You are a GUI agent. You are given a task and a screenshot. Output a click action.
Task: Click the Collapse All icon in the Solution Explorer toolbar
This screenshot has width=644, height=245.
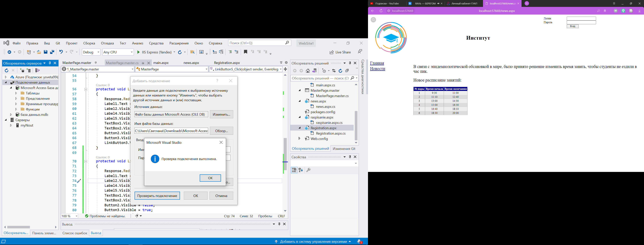347,71
